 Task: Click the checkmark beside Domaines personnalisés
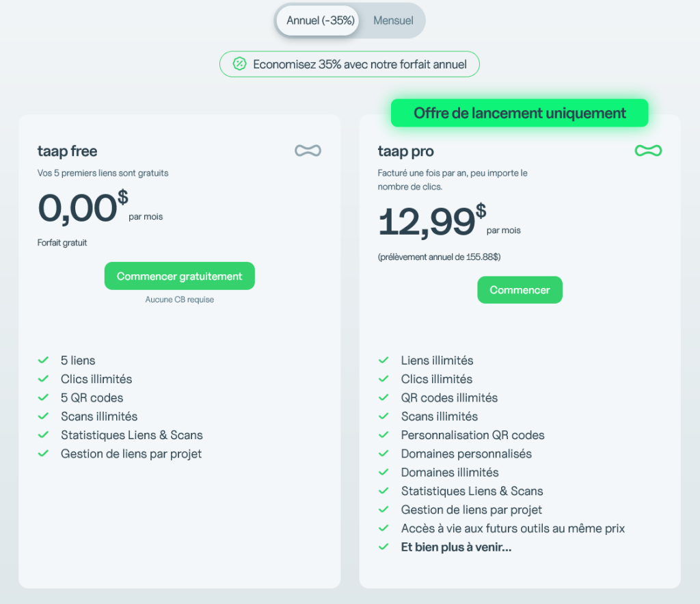tap(383, 454)
